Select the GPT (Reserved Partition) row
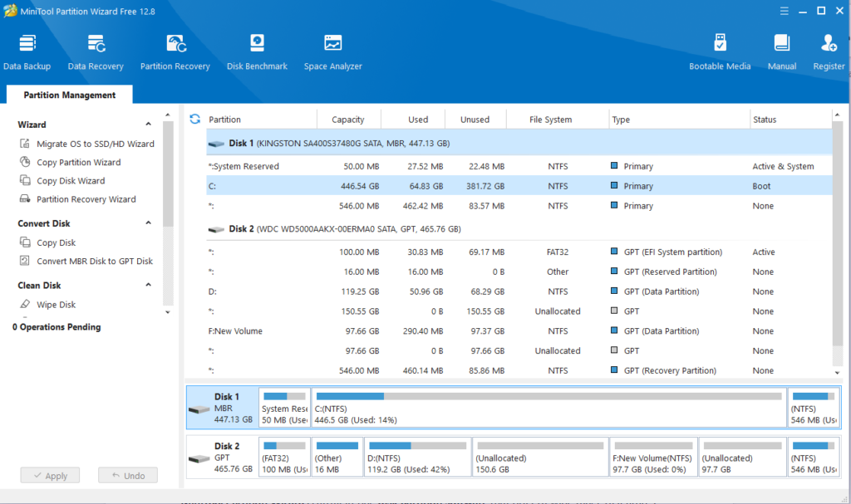Screen dimensions: 851x504 coord(519,272)
